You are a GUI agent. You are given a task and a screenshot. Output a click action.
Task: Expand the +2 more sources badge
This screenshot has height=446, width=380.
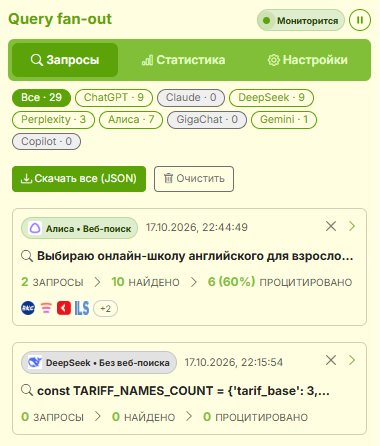(x=105, y=309)
